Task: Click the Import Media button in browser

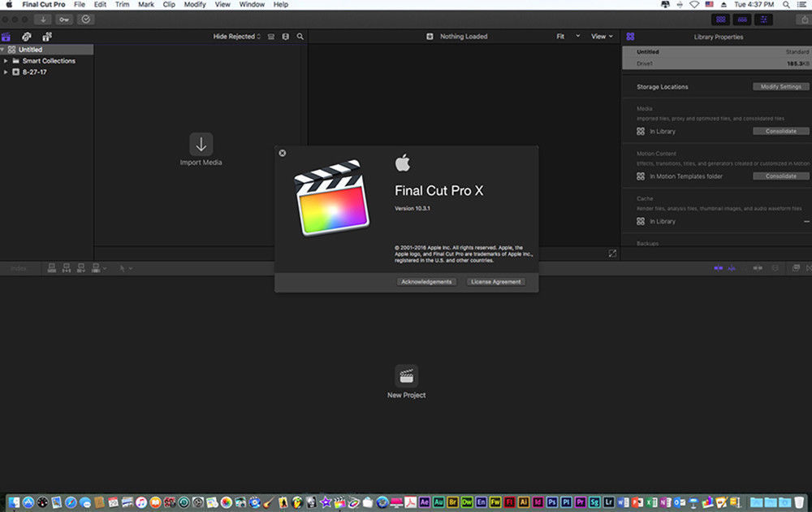Action: (201, 145)
